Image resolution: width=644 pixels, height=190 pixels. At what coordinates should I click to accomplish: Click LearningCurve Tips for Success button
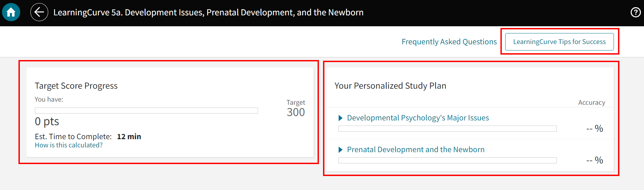[x=559, y=42]
